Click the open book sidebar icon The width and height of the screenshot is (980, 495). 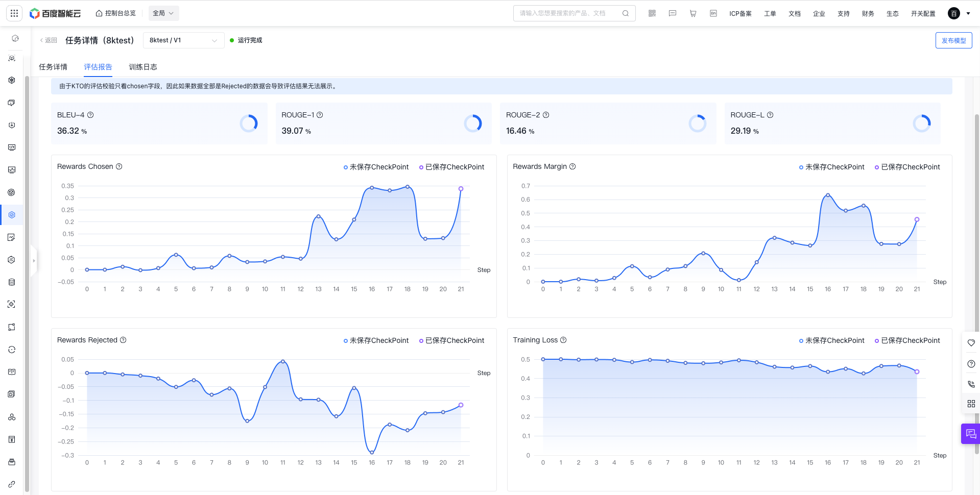12,372
